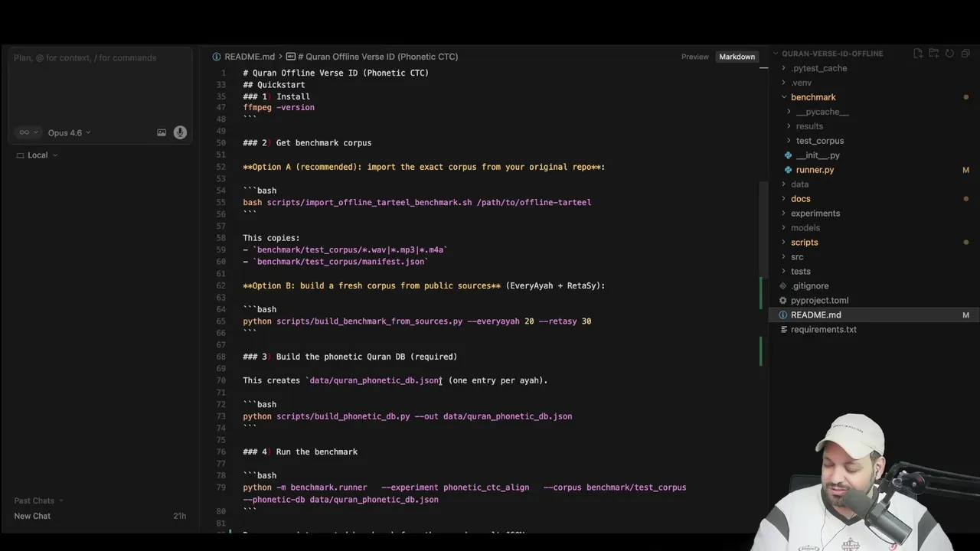Click the build_phonetic_db.py command line

tap(407, 416)
